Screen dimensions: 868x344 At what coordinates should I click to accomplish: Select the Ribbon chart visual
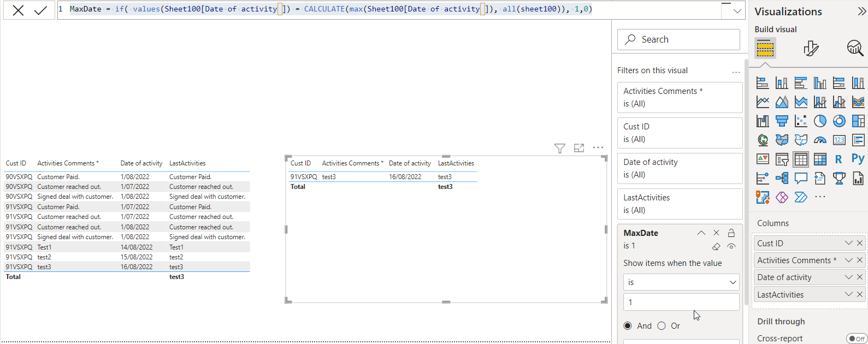(x=858, y=102)
